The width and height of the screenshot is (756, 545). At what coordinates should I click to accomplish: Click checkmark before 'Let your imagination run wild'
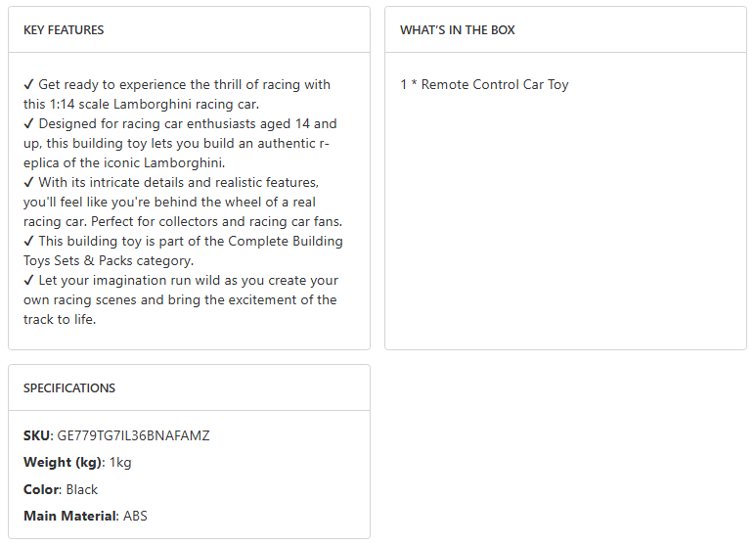point(29,281)
